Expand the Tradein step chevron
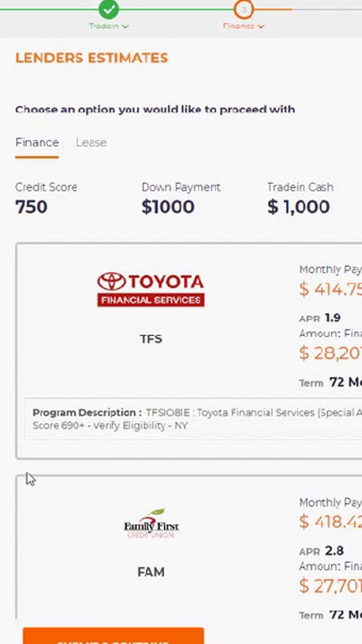Viewport: 362px width, 644px height. click(x=125, y=26)
